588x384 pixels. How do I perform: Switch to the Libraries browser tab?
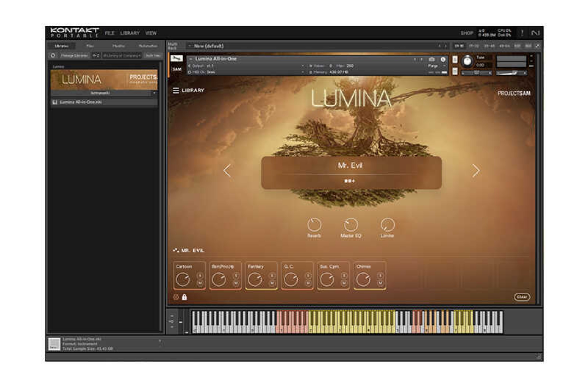[61, 46]
